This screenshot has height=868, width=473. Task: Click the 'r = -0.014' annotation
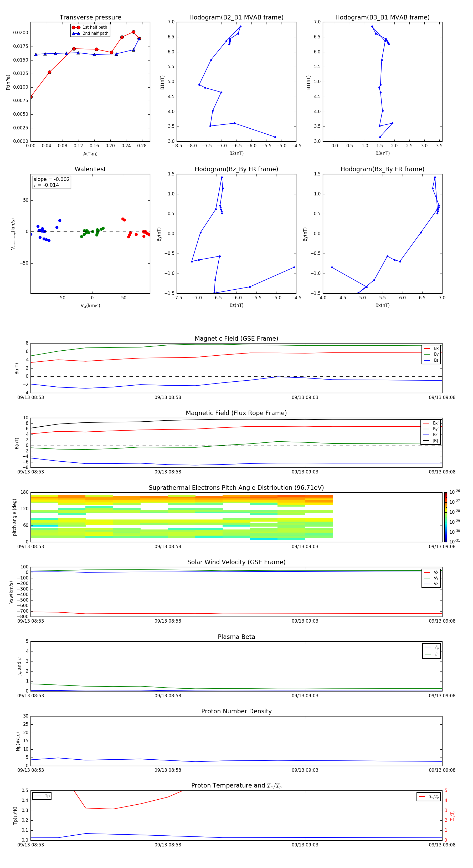47,185
